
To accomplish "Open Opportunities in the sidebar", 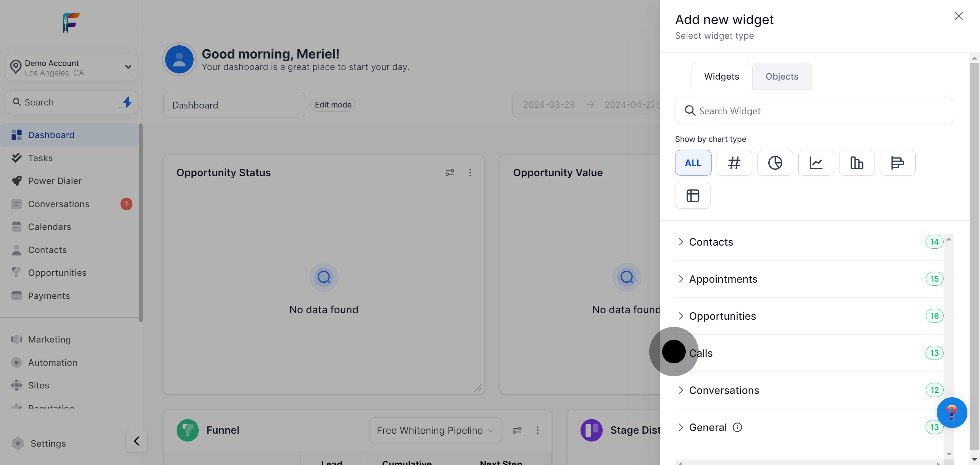I will tap(57, 272).
